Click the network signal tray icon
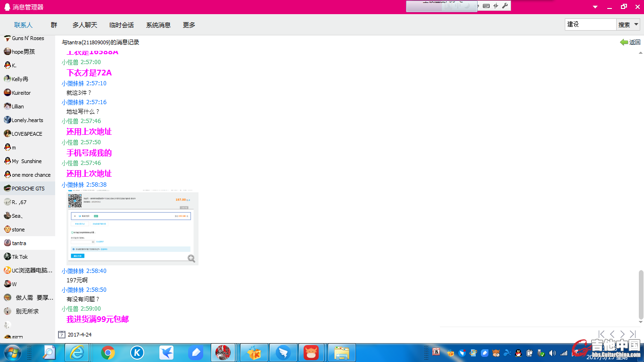This screenshot has height=362, width=644. click(x=564, y=353)
